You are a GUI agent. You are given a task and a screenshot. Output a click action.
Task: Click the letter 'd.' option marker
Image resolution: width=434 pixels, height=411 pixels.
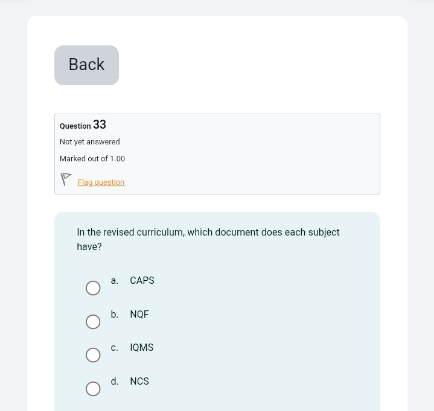point(114,381)
